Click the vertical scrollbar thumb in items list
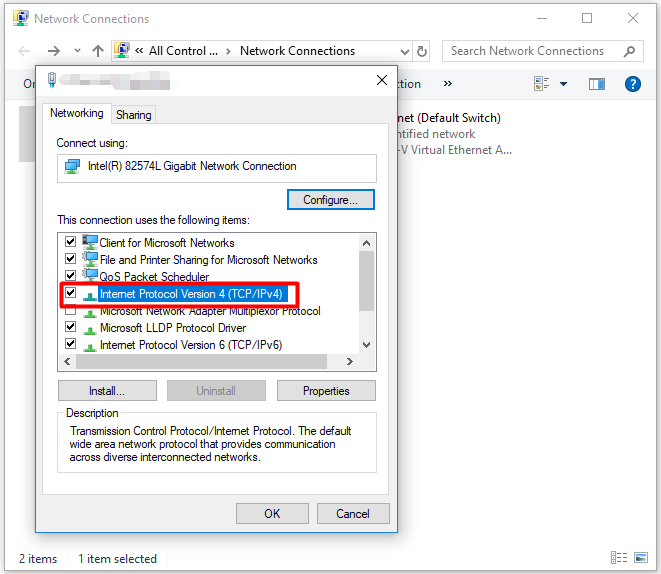Screen dimensions: 661x574 367,281
